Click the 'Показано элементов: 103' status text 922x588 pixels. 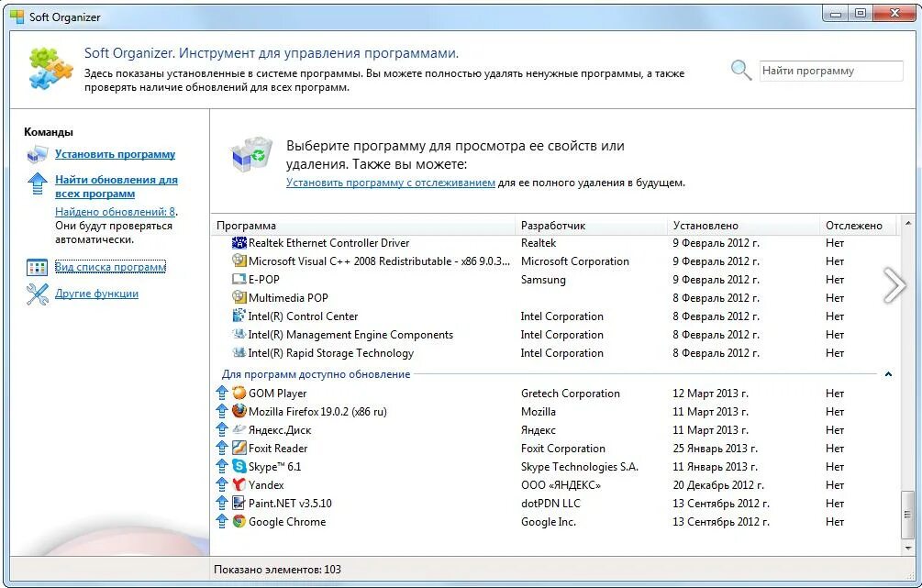(278, 569)
